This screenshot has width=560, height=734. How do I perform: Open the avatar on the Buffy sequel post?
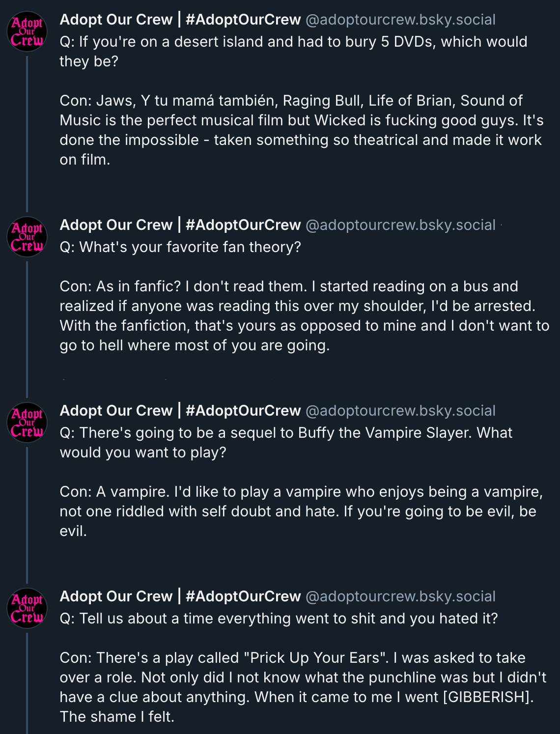27,423
